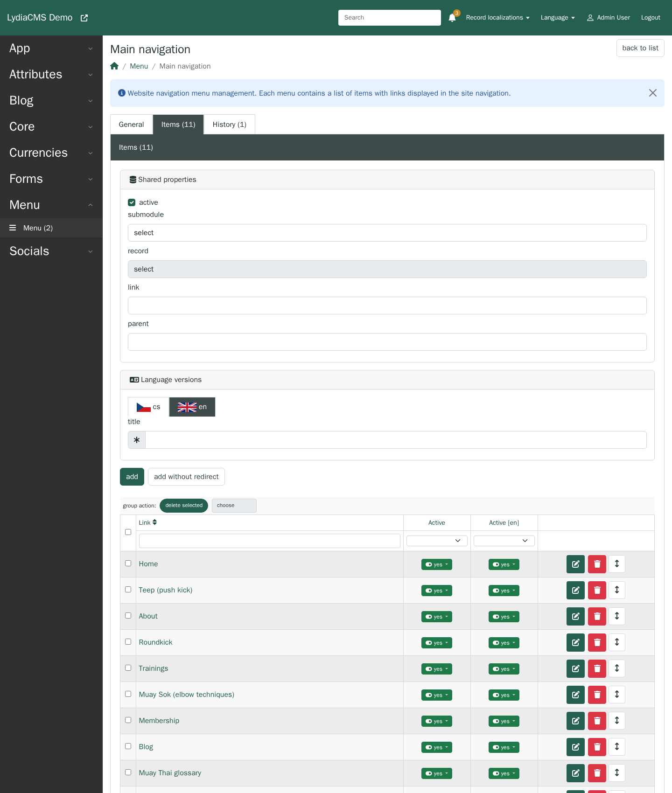Open the Menu breadcrumb link
The height and width of the screenshot is (793, 672).
pyautogui.click(x=139, y=66)
